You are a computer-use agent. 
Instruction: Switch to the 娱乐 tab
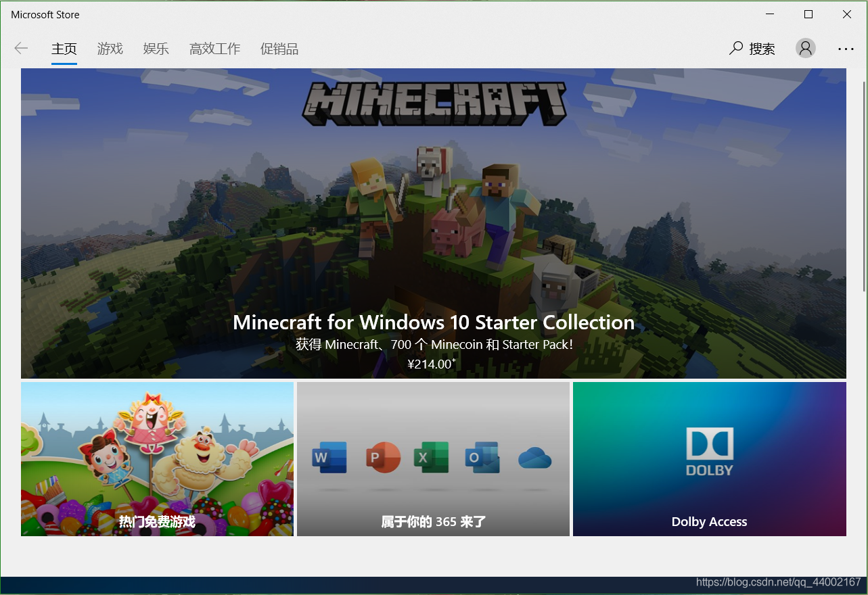[156, 49]
